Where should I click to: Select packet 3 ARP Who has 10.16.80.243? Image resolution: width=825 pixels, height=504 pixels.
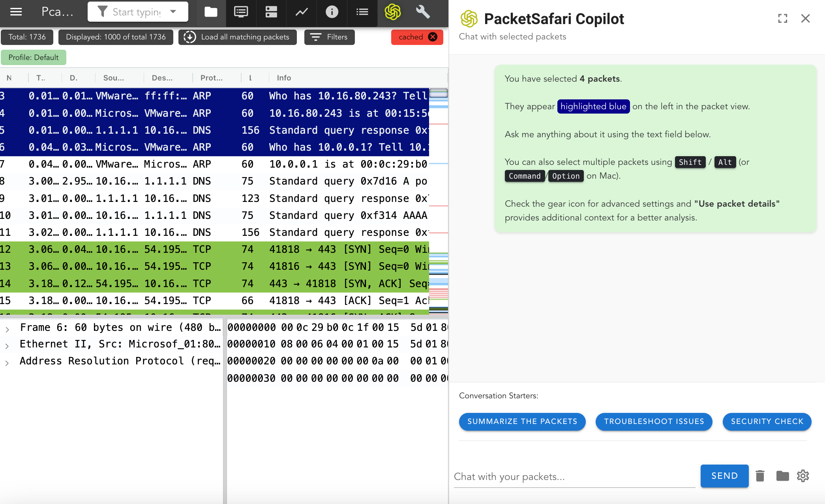tap(214, 96)
